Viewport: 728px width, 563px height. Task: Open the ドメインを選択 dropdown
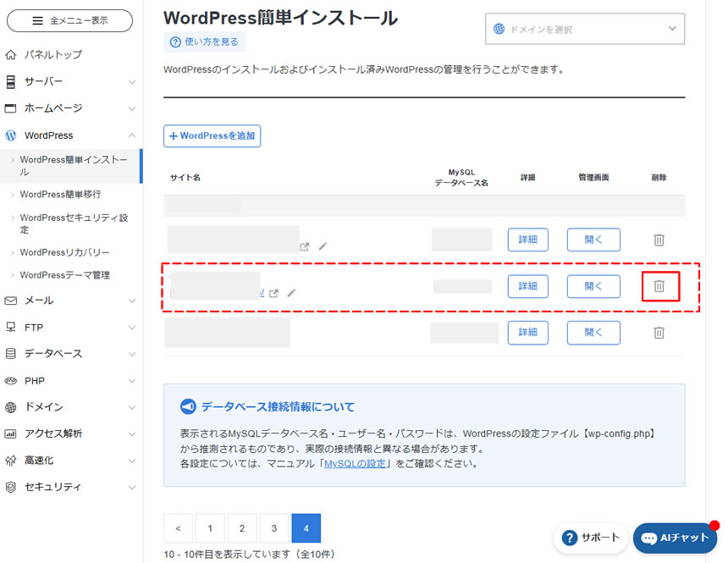pyautogui.click(x=584, y=28)
